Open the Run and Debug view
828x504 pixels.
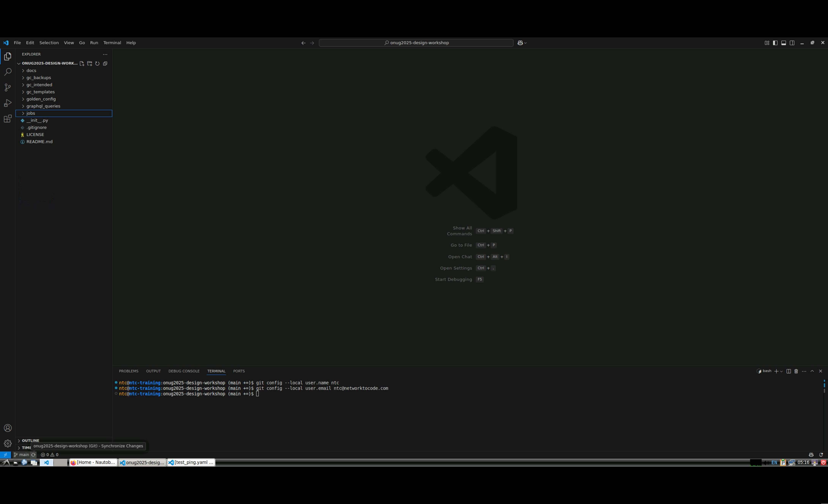7,103
